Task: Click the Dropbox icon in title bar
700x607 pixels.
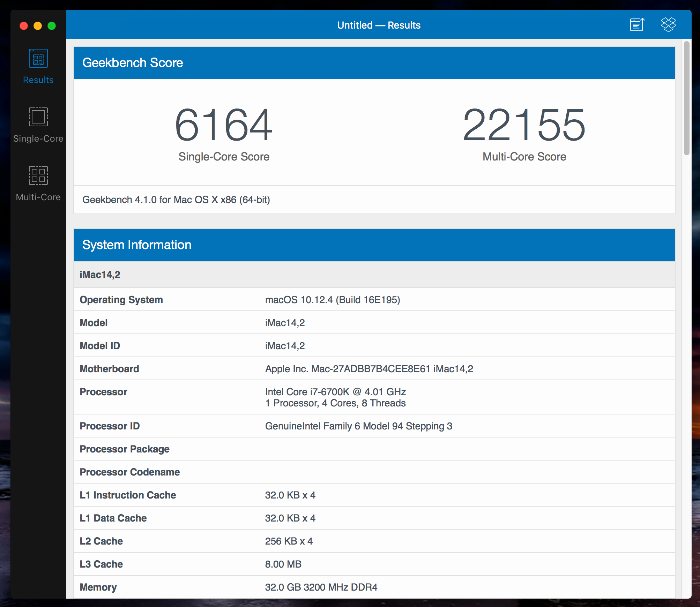Action: tap(668, 25)
